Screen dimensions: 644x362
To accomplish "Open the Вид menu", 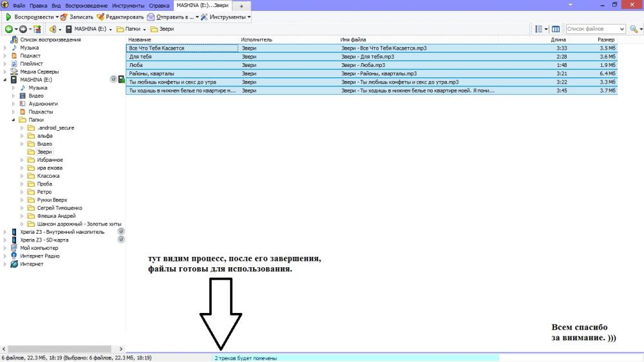I will point(56,6).
